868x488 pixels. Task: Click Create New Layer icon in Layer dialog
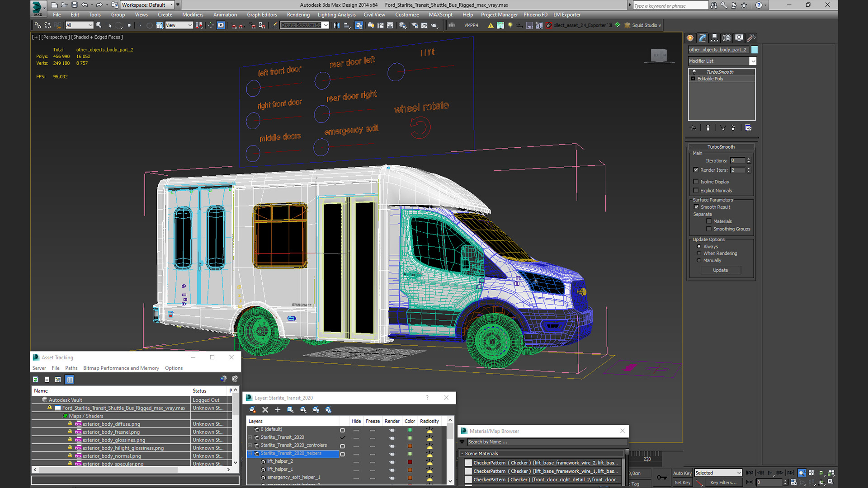pos(253,410)
